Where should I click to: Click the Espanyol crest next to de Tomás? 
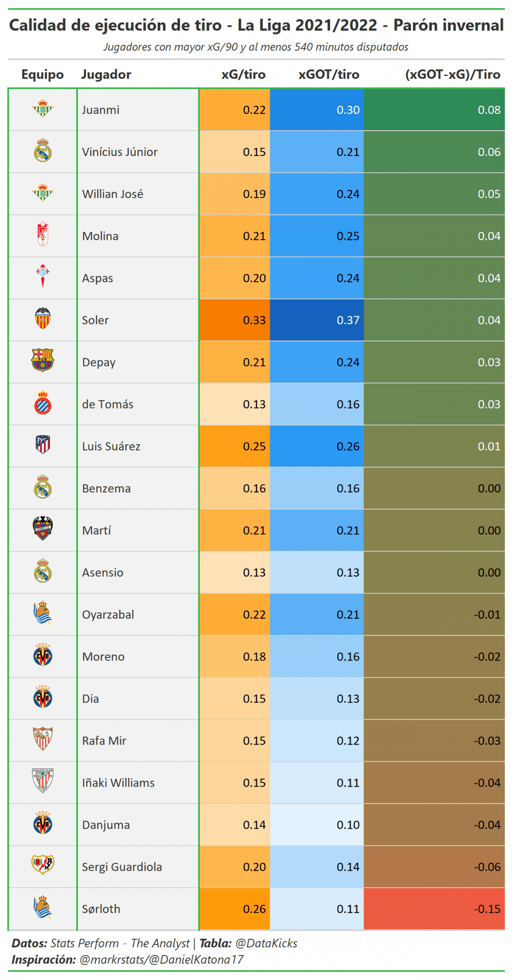click(43, 403)
